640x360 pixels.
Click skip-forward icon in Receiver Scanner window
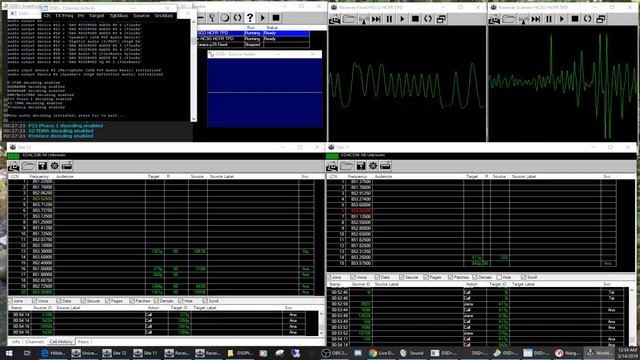tap(536, 19)
